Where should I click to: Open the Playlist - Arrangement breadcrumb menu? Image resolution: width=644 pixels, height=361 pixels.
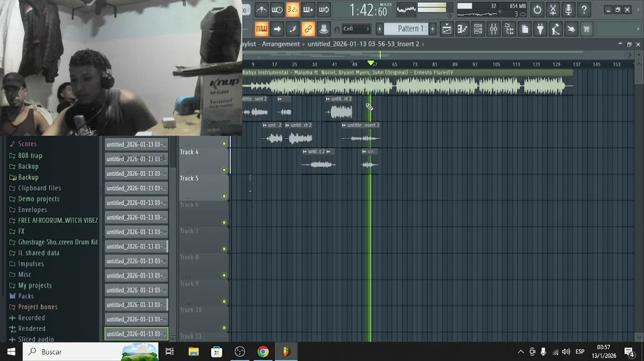coord(271,44)
